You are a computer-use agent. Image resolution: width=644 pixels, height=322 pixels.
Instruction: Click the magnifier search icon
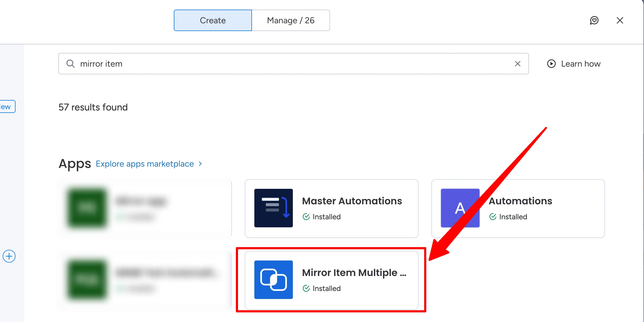(70, 64)
